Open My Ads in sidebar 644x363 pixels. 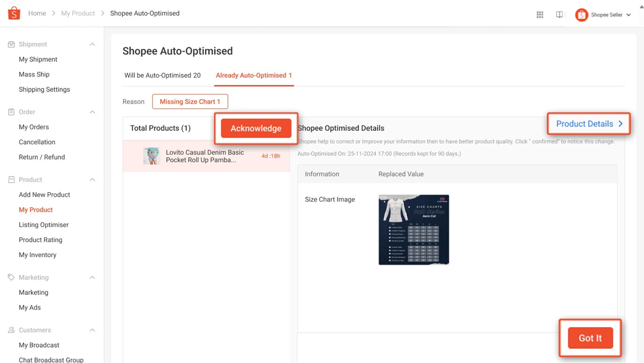(x=30, y=308)
